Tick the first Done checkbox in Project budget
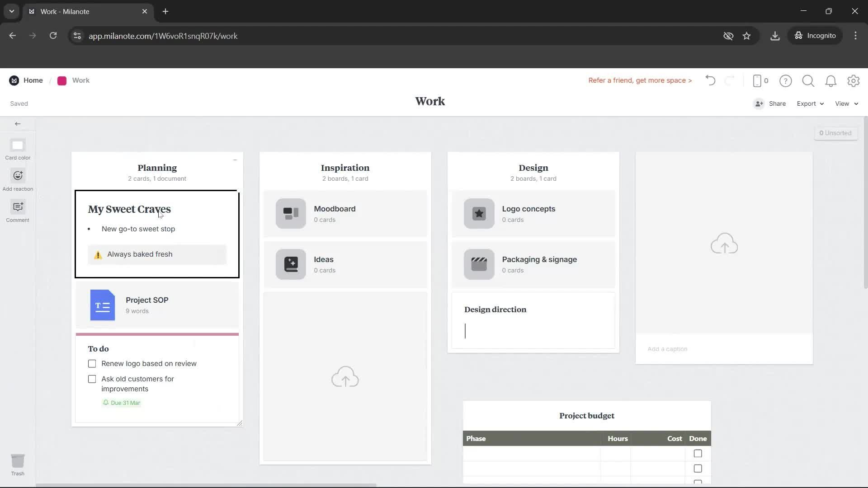Image resolution: width=868 pixels, height=488 pixels. pyautogui.click(x=698, y=453)
